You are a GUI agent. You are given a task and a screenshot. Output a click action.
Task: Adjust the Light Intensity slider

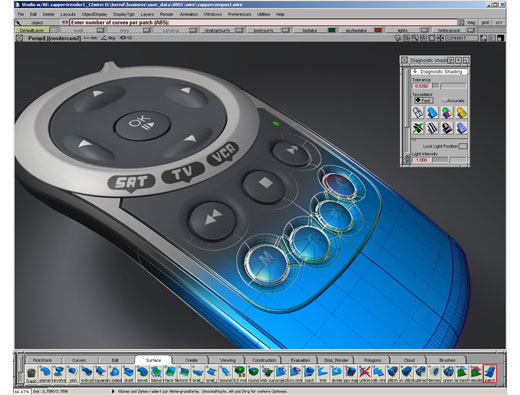449,160
